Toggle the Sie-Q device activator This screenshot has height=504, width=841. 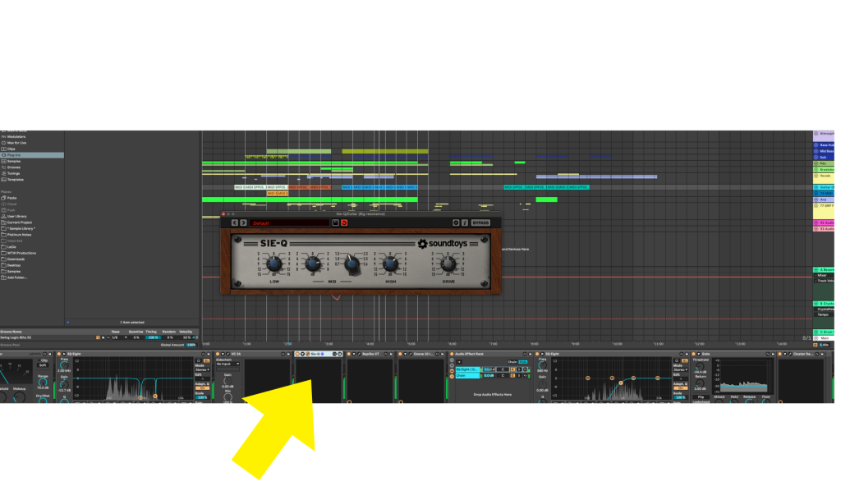pyautogui.click(x=297, y=354)
